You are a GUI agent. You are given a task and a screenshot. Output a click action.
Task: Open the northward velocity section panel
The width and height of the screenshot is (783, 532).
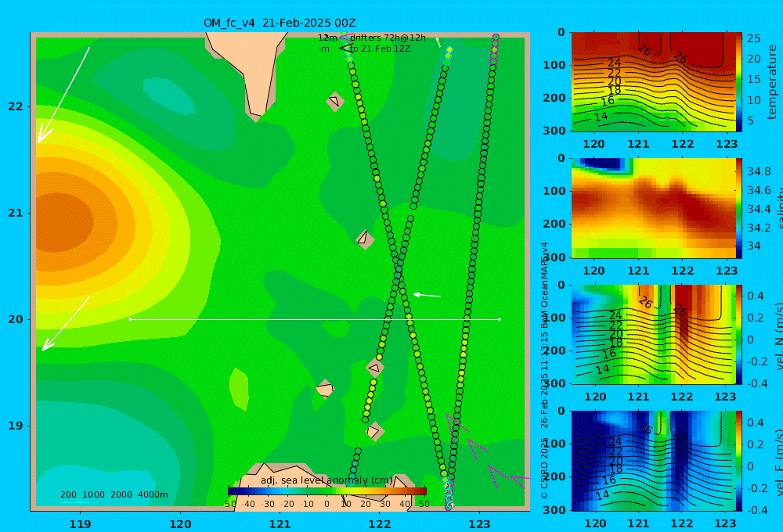point(653,334)
